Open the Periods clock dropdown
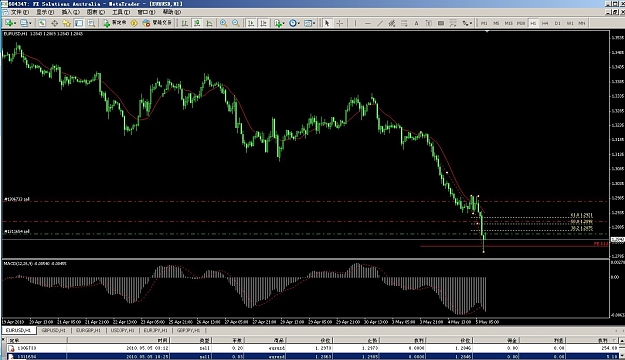Screen dimensions: 625x360 pyautogui.click(x=294, y=23)
